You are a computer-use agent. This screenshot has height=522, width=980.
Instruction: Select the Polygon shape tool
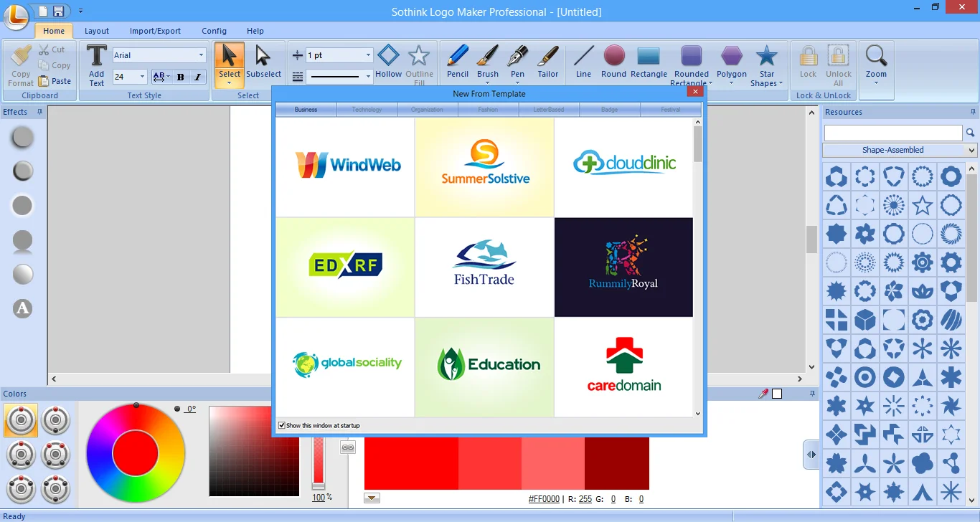732,65
